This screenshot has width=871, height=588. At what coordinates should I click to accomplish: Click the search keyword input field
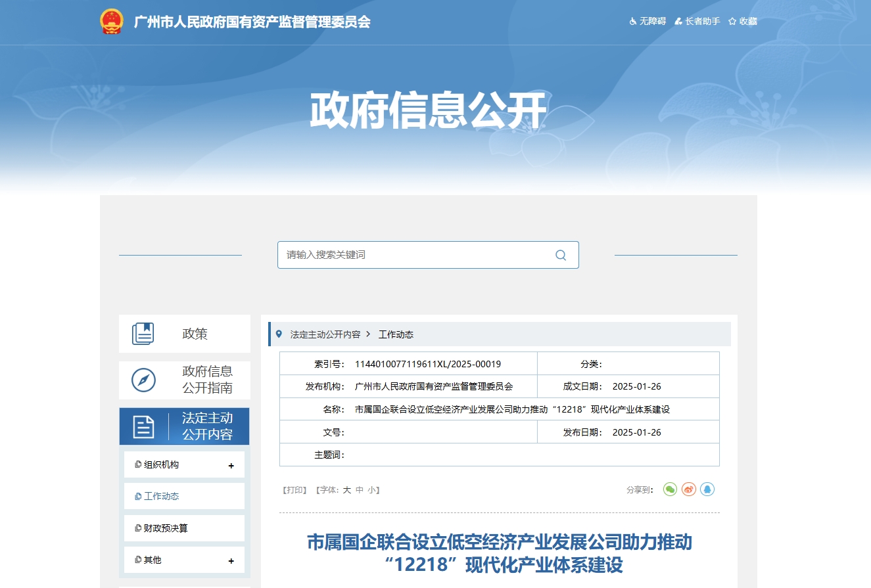click(414, 255)
